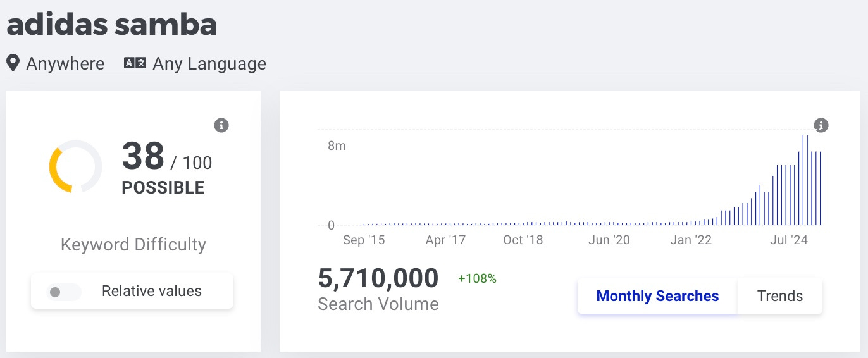The width and height of the screenshot is (868, 358).
Task: Click the 0 y-axis label
Action: (x=331, y=225)
